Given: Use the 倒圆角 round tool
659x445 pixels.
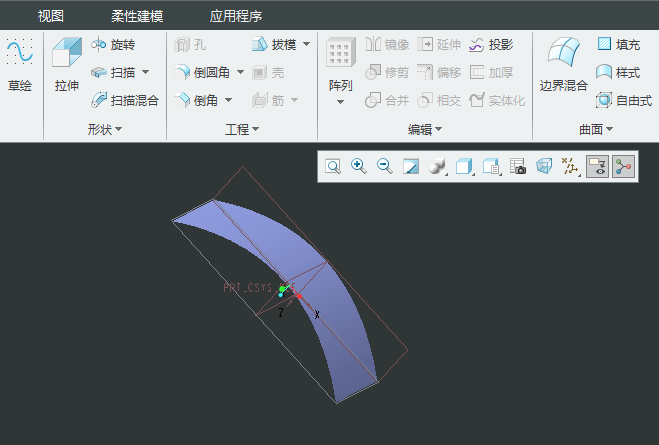Looking at the screenshot, I should click(x=202, y=73).
